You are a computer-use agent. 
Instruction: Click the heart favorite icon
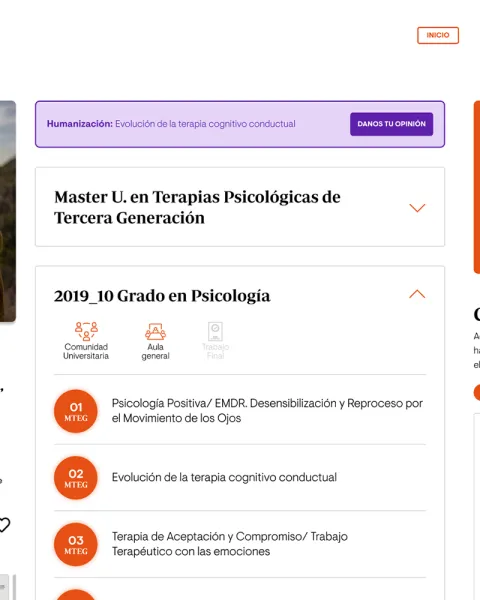tap(4, 525)
